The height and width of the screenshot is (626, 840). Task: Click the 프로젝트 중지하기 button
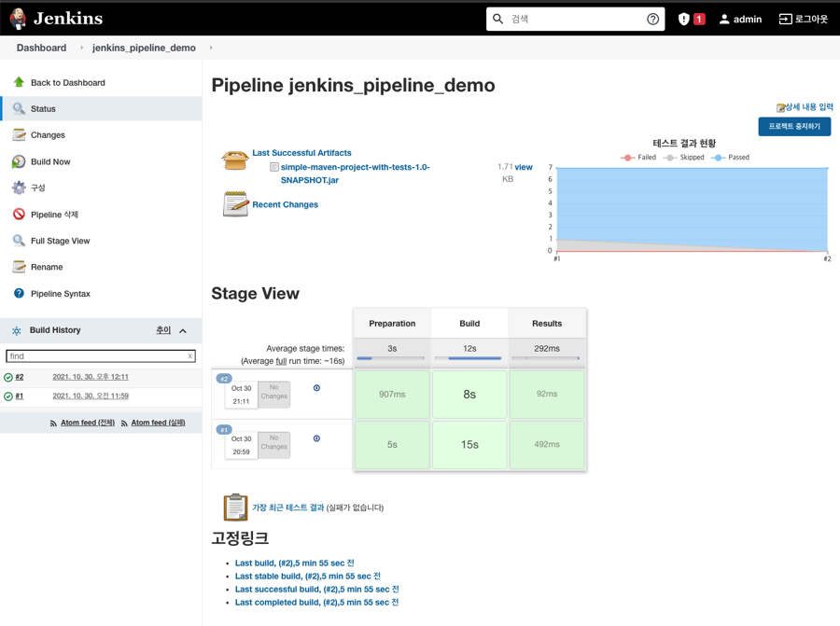[794, 126]
